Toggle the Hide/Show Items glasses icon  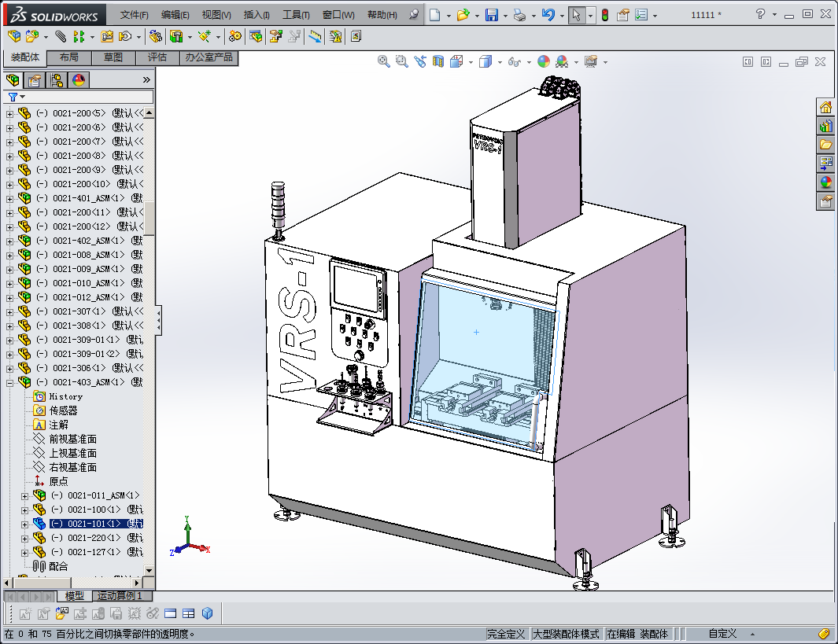tap(514, 61)
